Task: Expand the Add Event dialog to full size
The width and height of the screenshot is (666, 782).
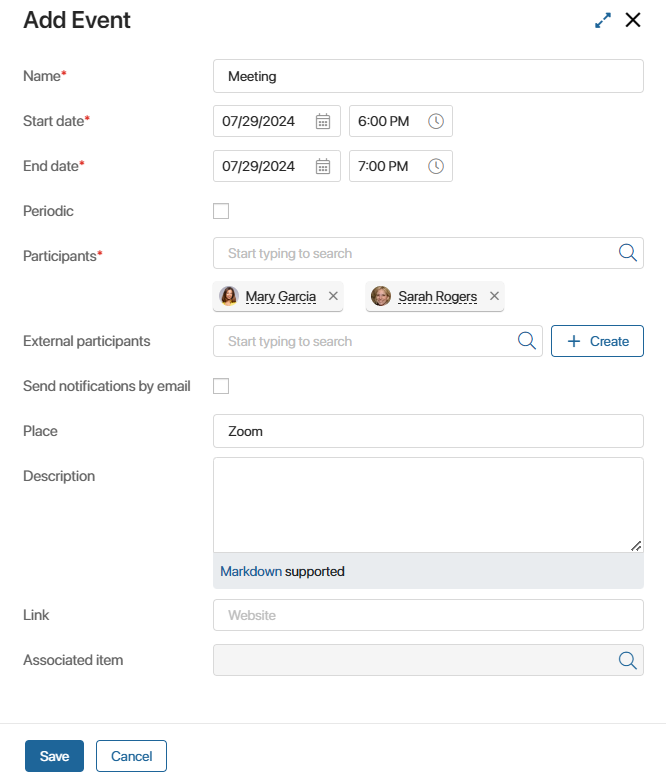Action: click(603, 20)
